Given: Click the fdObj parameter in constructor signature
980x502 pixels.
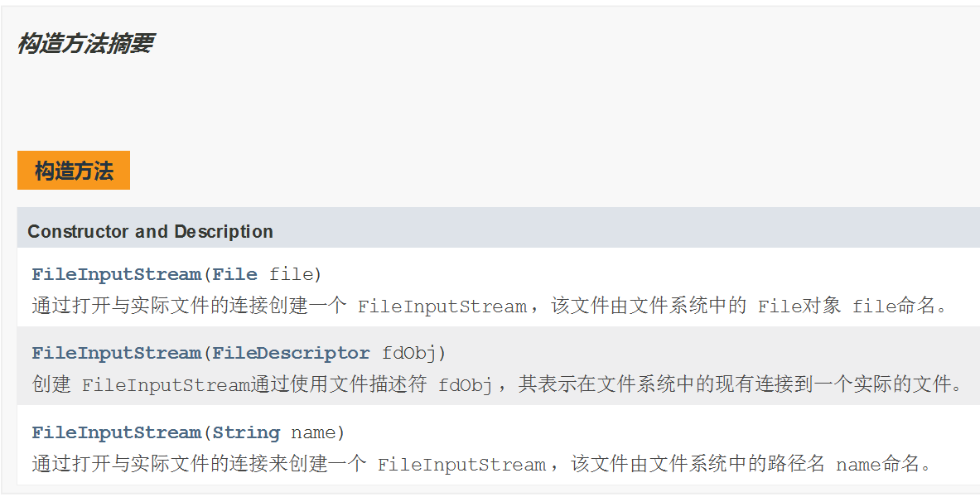Looking at the screenshot, I should point(408,353).
